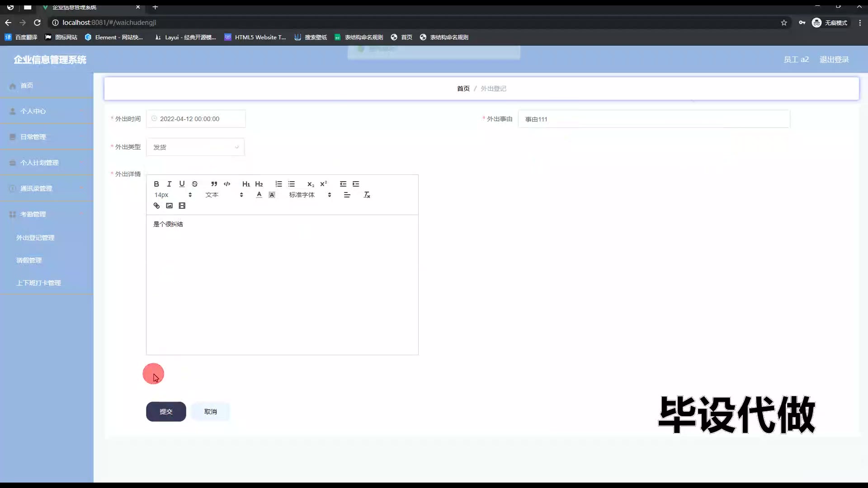Image resolution: width=868 pixels, height=488 pixels.
Task: Open the 文本 heading style dropdown
Action: 224,195
